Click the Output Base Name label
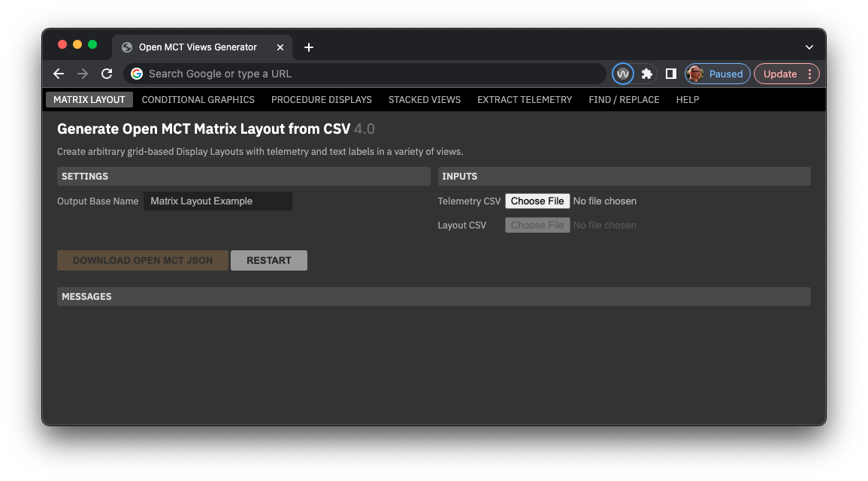868x481 pixels. click(98, 201)
